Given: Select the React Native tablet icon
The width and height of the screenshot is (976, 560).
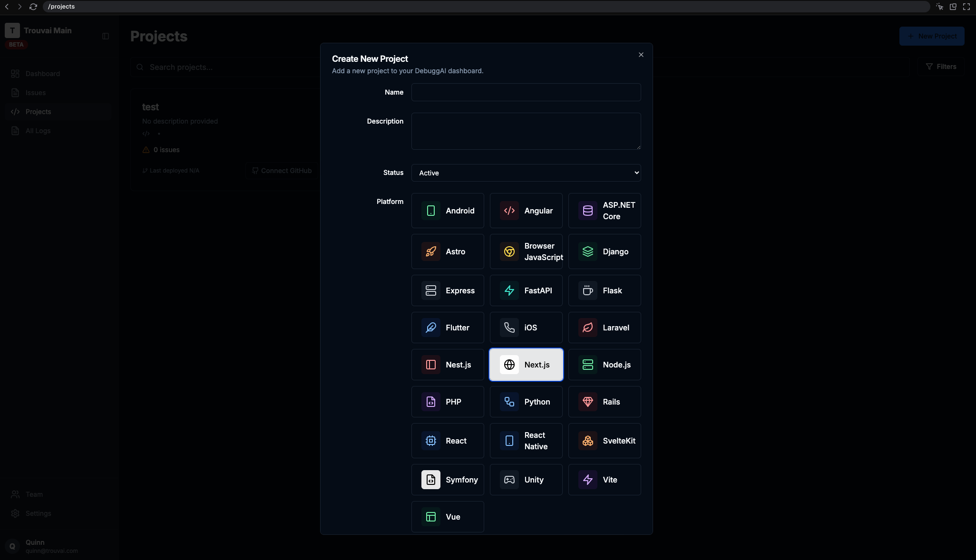Looking at the screenshot, I should pyautogui.click(x=509, y=441).
